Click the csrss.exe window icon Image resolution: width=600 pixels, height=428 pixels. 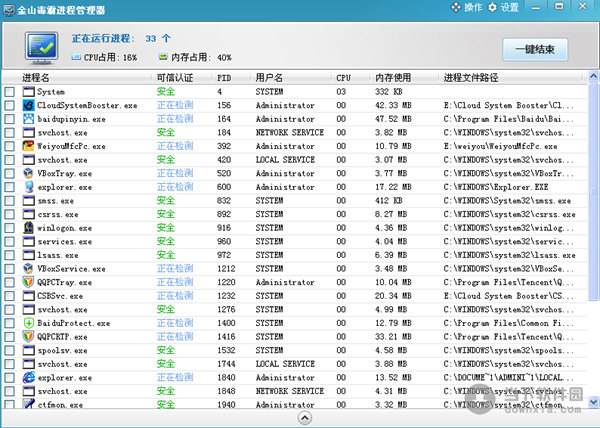pyautogui.click(x=28, y=214)
